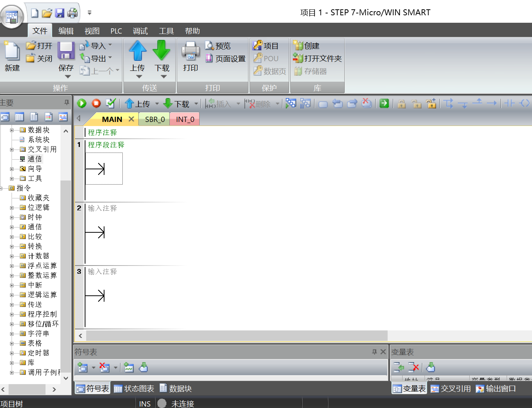Screen dimensions: 532x408
Task: Close the MAIN editor tab
Action: click(x=131, y=119)
